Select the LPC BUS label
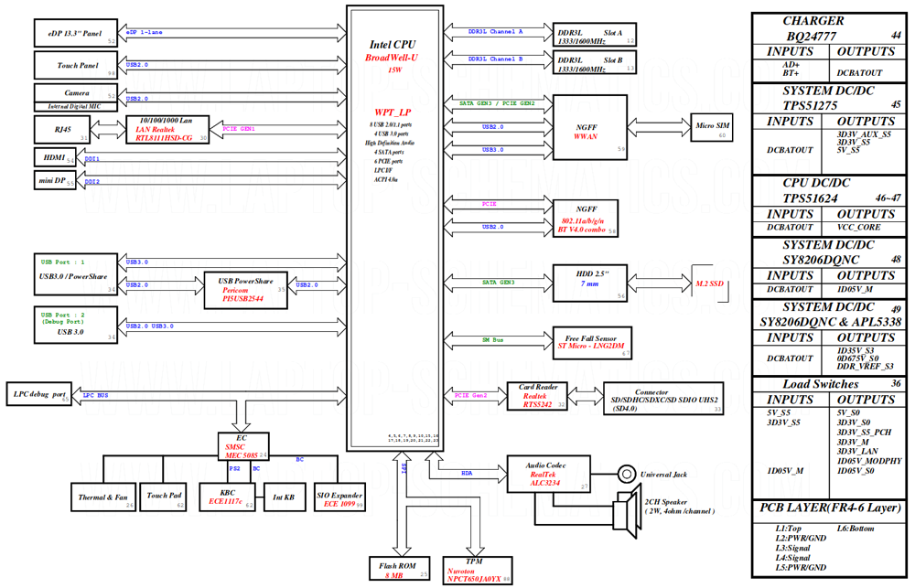This screenshot has width=915, height=588. pos(95,395)
